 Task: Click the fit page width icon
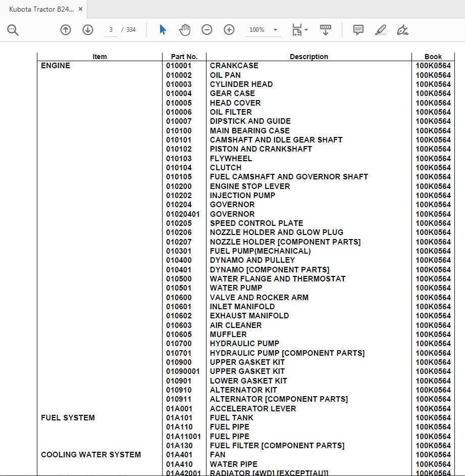297,30
